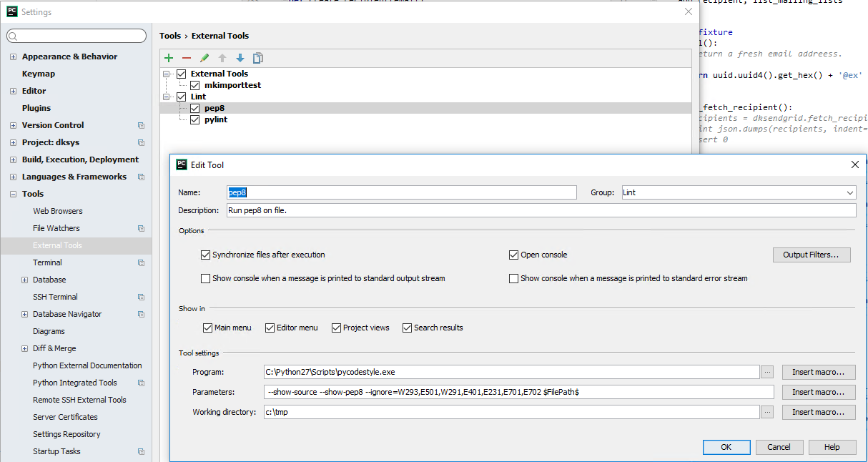Select File Watchers under Tools
The height and width of the screenshot is (462, 868).
tap(56, 228)
